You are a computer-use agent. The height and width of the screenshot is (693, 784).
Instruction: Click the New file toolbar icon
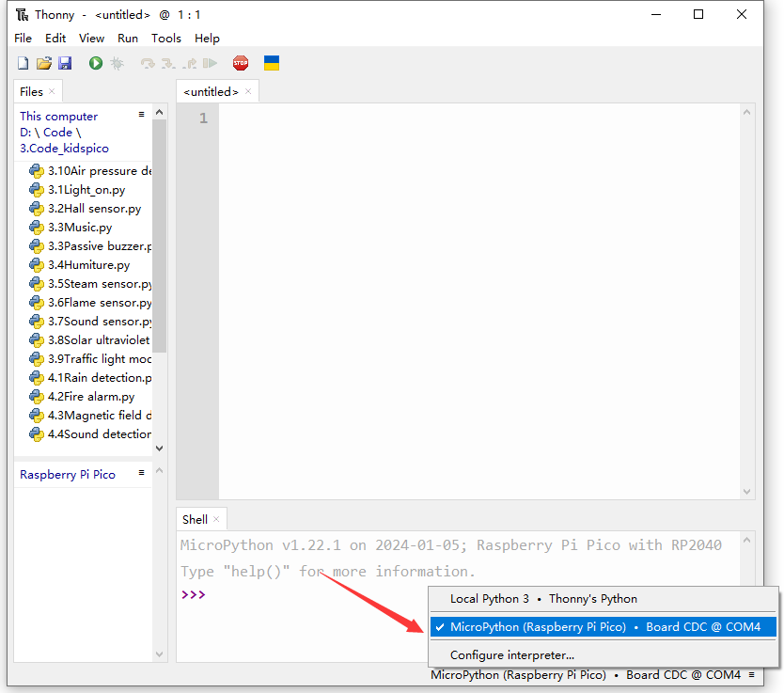tap(23, 63)
